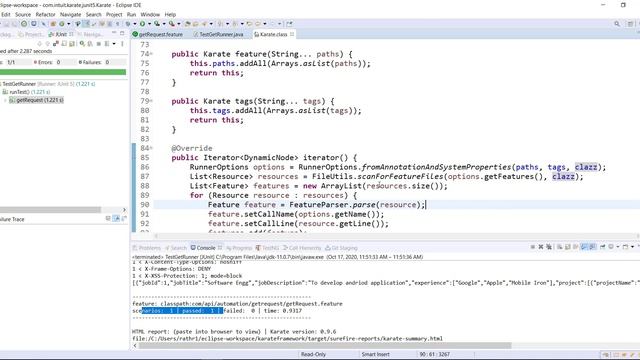This screenshot has width=640, height=360.
Task: Click the New Java Class icon
Action: point(62,24)
